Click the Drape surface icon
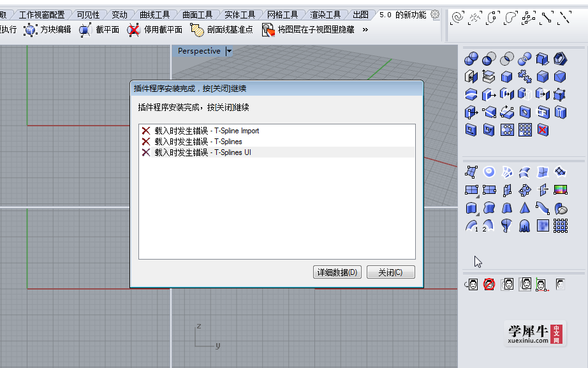Viewport: 588px width, 368px height. (525, 226)
